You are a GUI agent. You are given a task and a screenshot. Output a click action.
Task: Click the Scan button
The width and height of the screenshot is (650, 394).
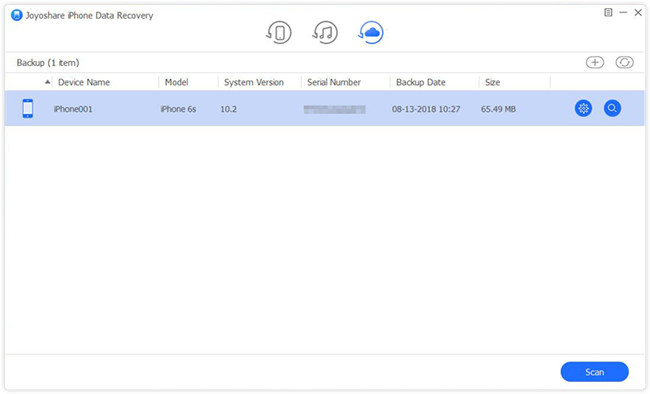click(x=594, y=372)
